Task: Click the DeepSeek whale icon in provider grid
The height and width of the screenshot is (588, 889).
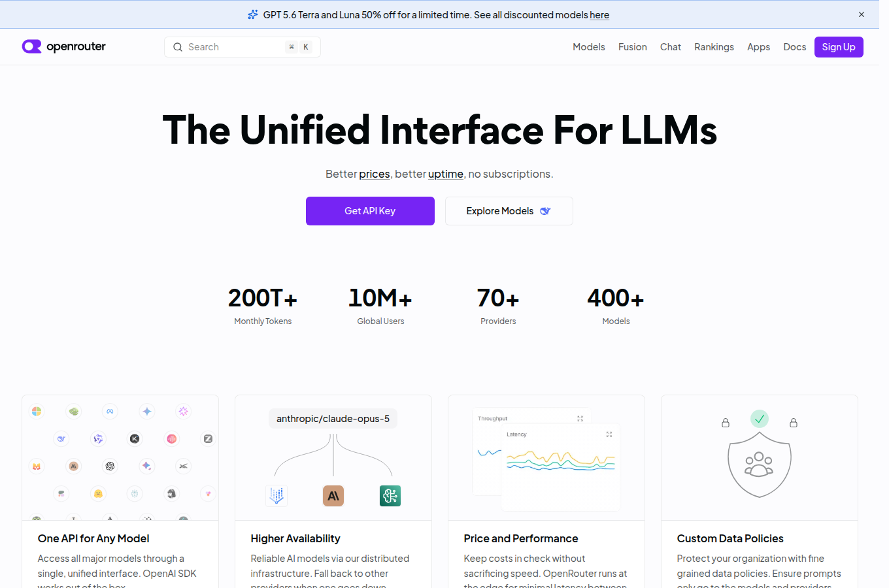Action: point(61,439)
